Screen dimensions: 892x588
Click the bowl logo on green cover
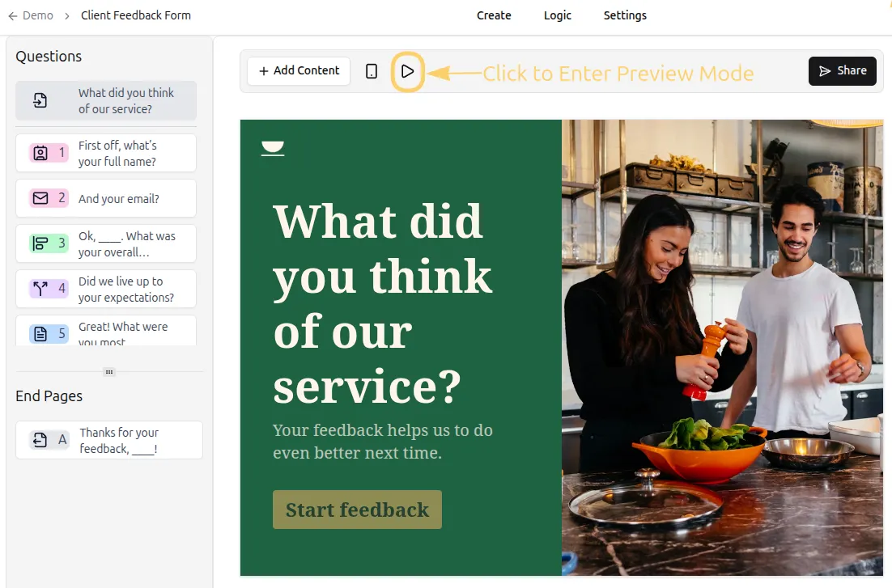tap(273, 148)
